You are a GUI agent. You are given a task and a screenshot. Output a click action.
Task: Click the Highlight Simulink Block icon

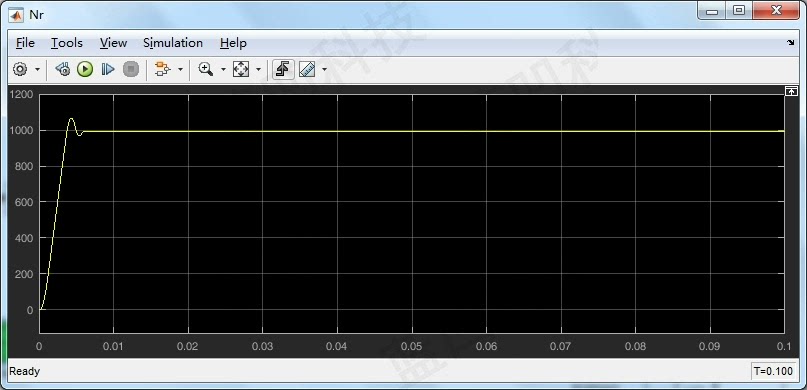click(x=163, y=69)
